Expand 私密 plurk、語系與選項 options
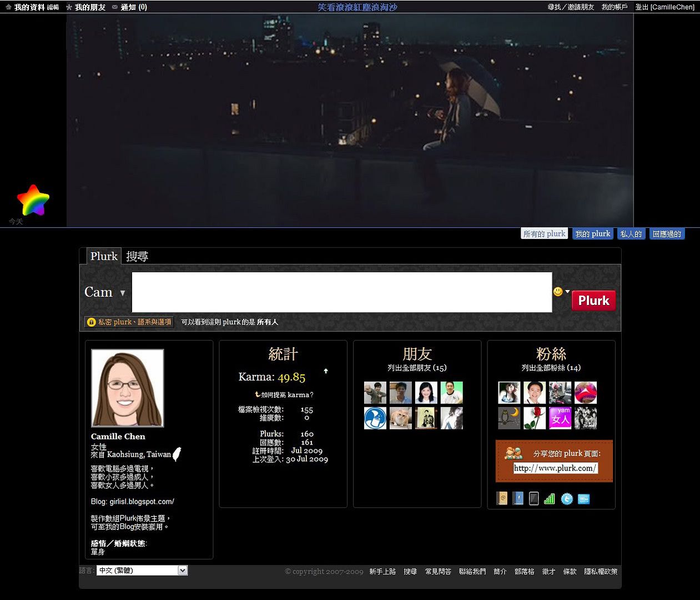This screenshot has width=700, height=600. point(129,322)
